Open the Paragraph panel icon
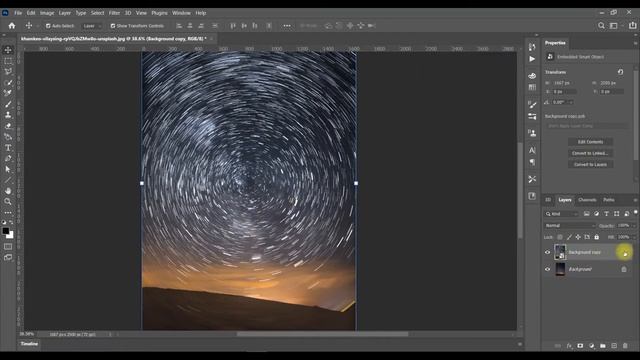Image resolution: width=640 pixels, height=360 pixels. point(532,162)
